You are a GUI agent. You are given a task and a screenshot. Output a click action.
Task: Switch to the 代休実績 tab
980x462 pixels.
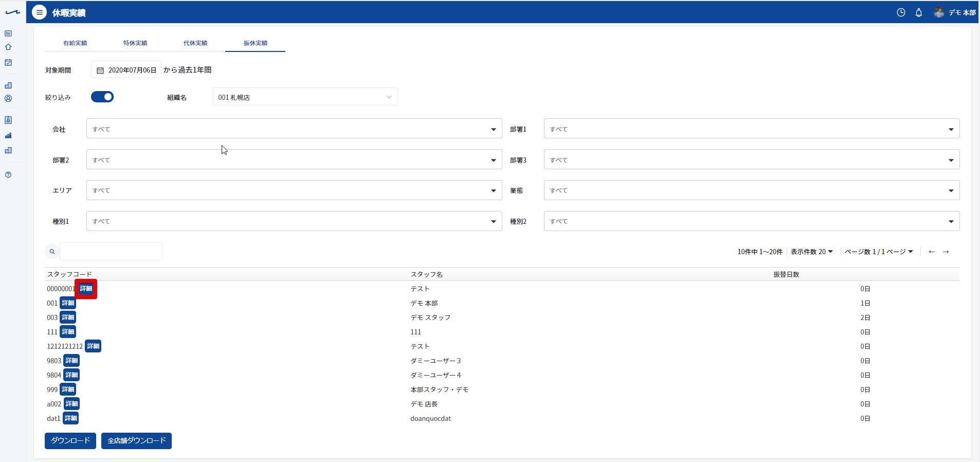(195, 43)
